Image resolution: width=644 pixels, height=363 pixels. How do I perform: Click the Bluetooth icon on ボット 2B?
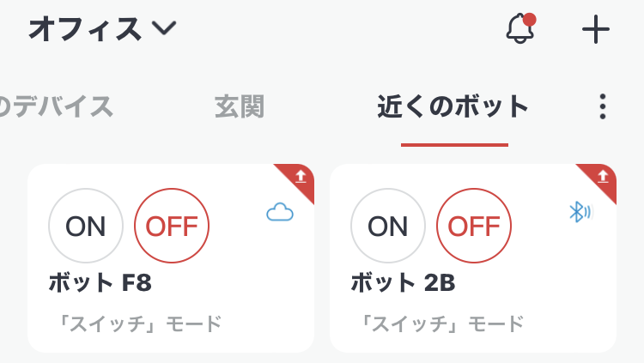(581, 211)
